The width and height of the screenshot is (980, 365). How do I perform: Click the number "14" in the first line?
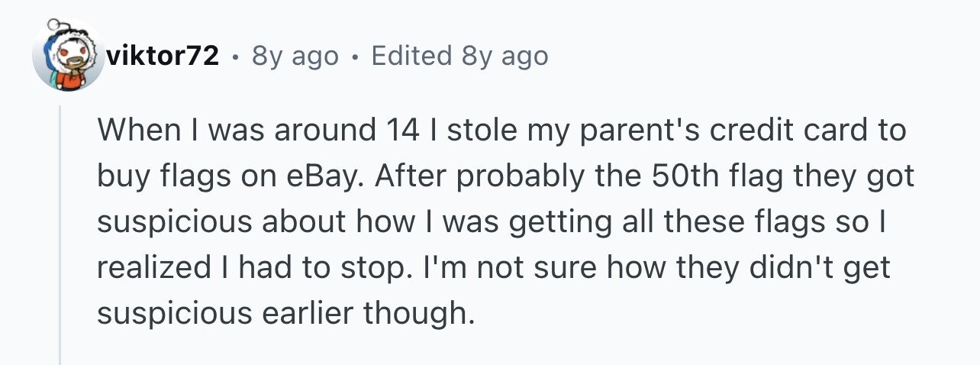click(x=399, y=131)
